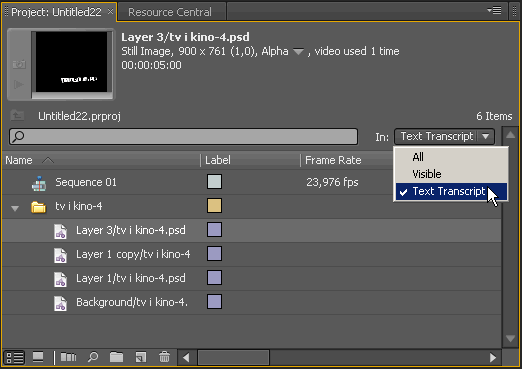Screen dimensions: 522x369
Task: Click the 6 Items count text
Action: [494, 116]
